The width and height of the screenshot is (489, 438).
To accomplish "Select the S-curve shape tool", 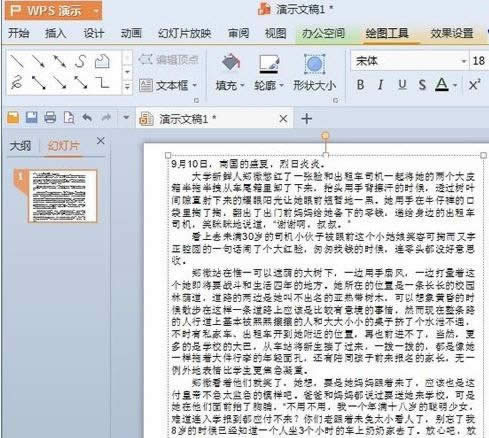I will [80, 61].
